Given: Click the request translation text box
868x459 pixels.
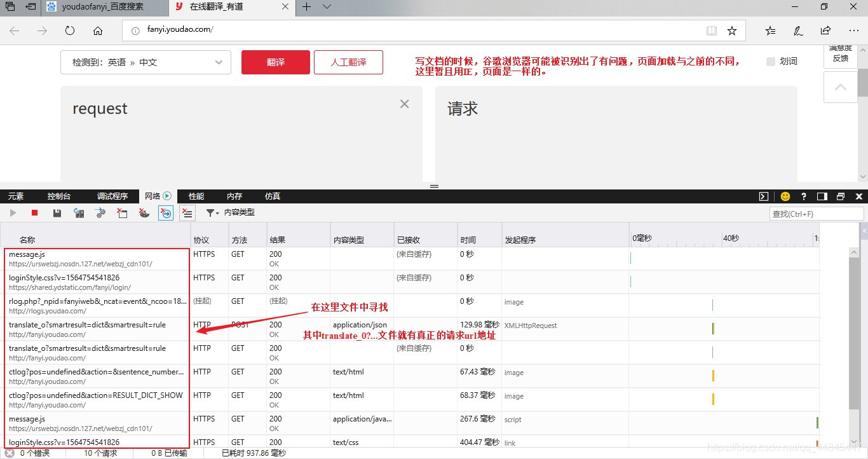Looking at the screenshot, I should click(241, 134).
